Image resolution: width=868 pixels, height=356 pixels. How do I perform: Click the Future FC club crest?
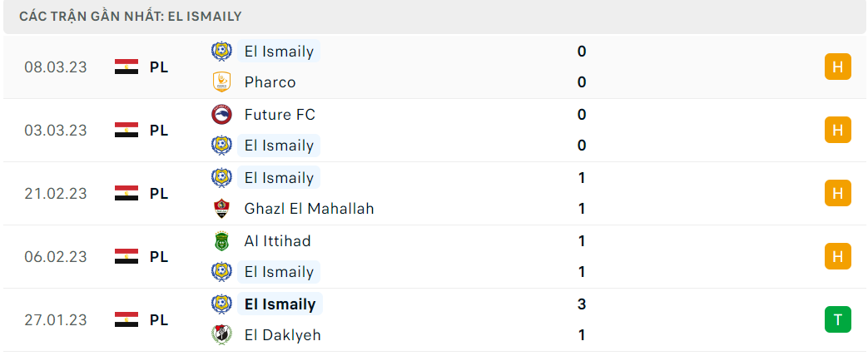(x=221, y=115)
